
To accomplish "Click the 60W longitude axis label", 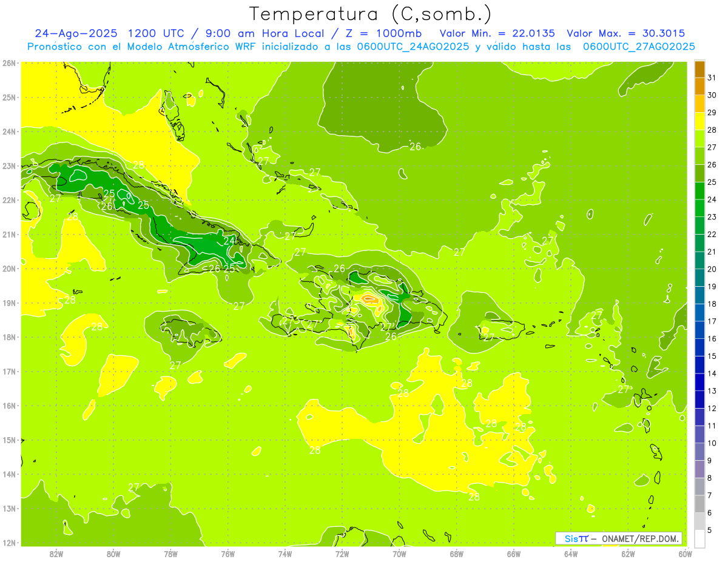I will [684, 554].
